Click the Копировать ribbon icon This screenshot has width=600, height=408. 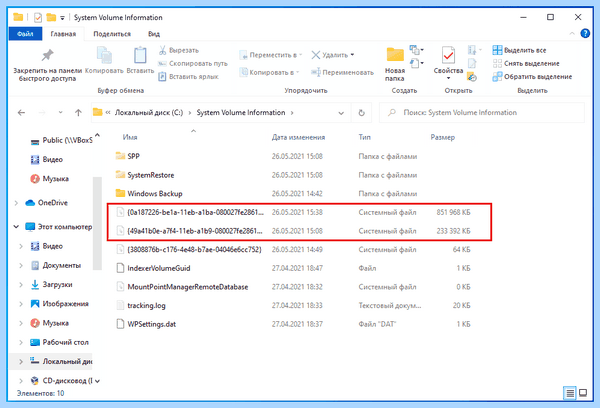coord(104,55)
